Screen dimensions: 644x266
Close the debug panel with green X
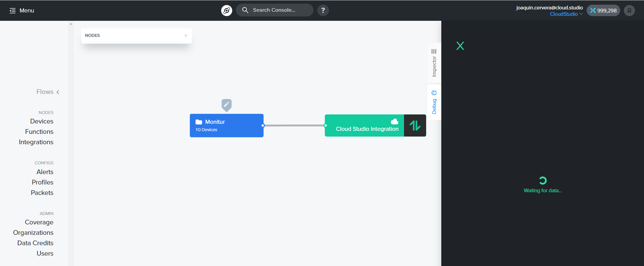tap(460, 46)
